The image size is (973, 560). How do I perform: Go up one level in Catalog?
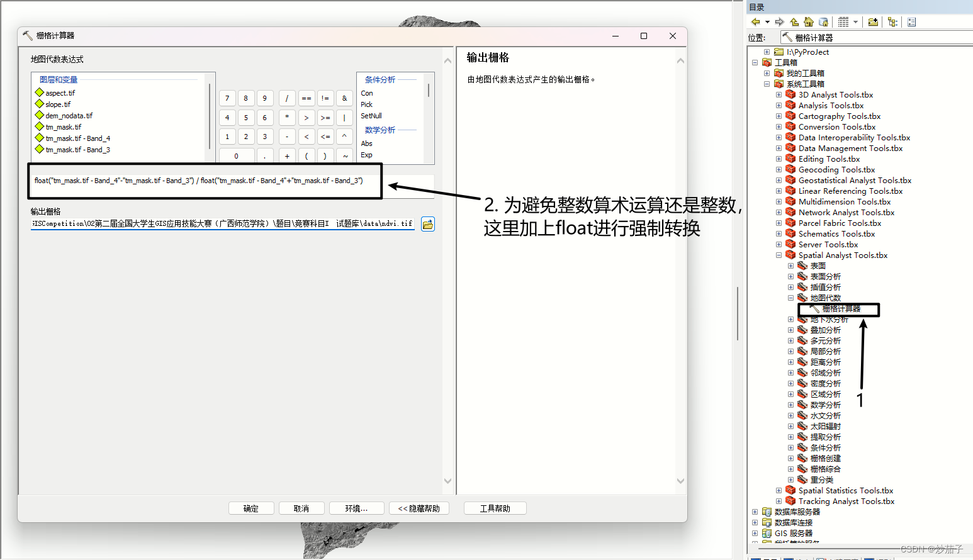pos(794,22)
